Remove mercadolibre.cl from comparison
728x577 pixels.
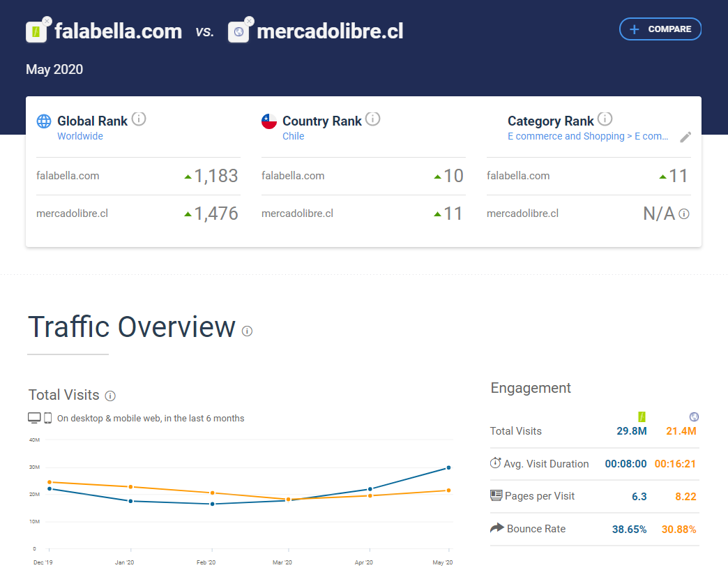pyautogui.click(x=249, y=21)
